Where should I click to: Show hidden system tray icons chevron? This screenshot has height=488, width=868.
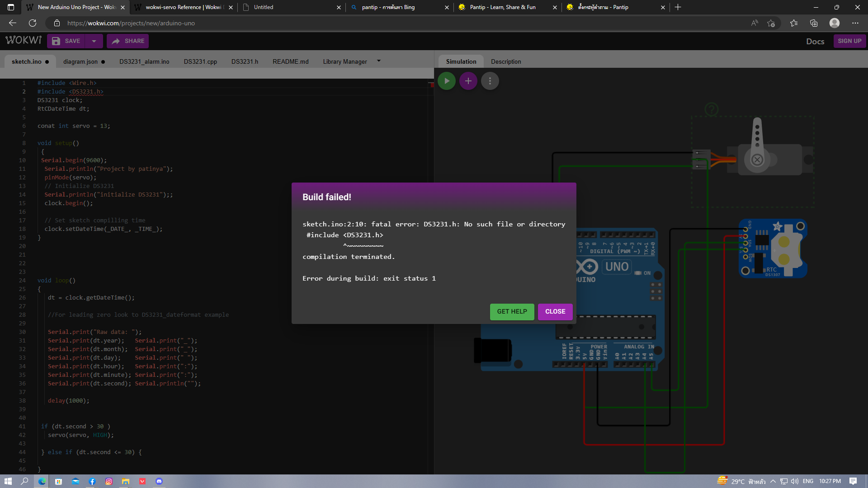[773, 481]
